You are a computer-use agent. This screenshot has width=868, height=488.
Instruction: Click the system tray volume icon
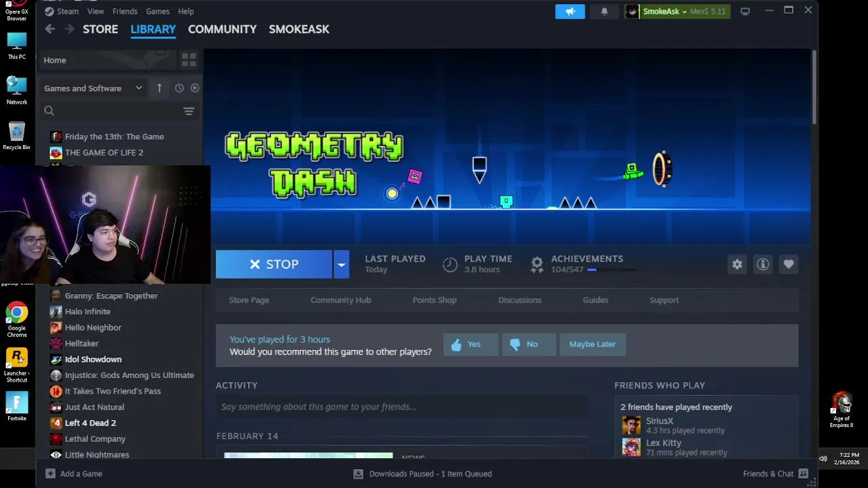tap(823, 459)
